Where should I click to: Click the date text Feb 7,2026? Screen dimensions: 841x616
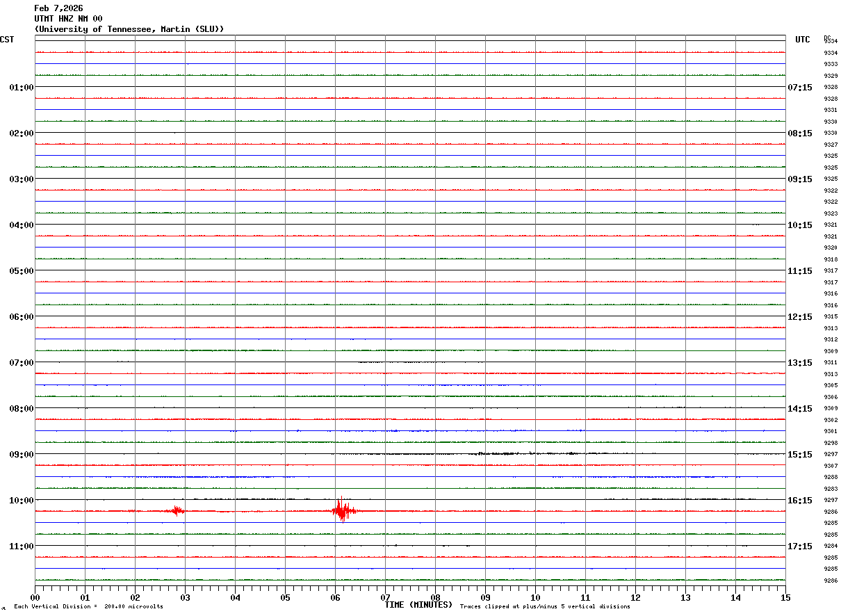(58, 8)
